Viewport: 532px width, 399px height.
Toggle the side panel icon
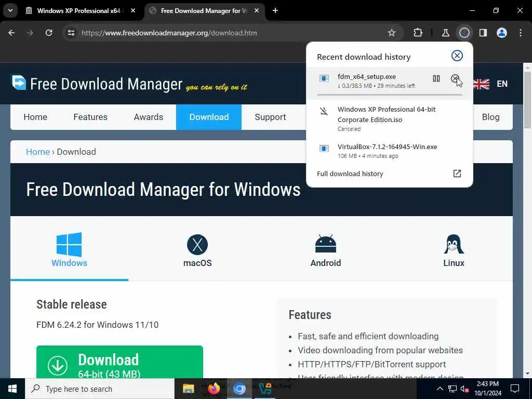tap(483, 33)
